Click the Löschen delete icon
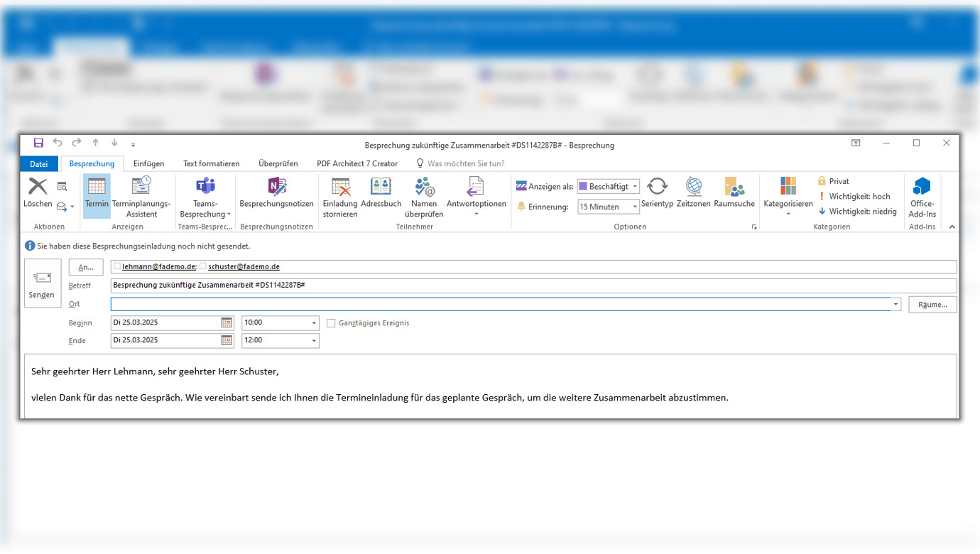 [x=38, y=188]
